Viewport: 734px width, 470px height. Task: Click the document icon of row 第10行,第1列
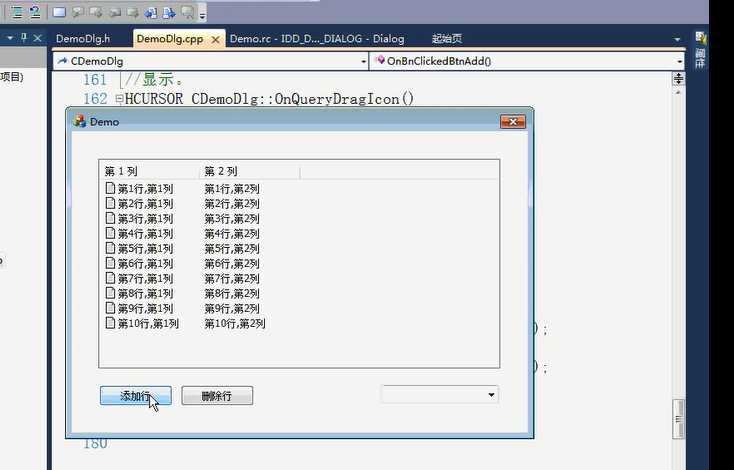pyautogui.click(x=110, y=323)
